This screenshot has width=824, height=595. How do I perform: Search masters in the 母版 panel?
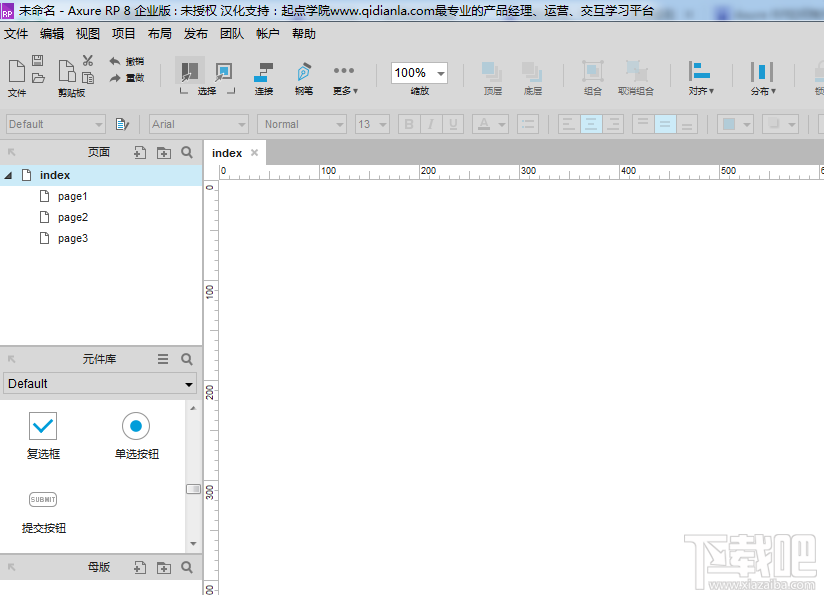(187, 567)
